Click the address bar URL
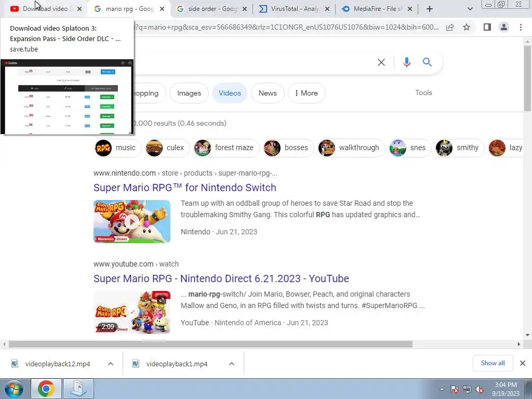The height and width of the screenshot is (399, 532). [x=287, y=27]
